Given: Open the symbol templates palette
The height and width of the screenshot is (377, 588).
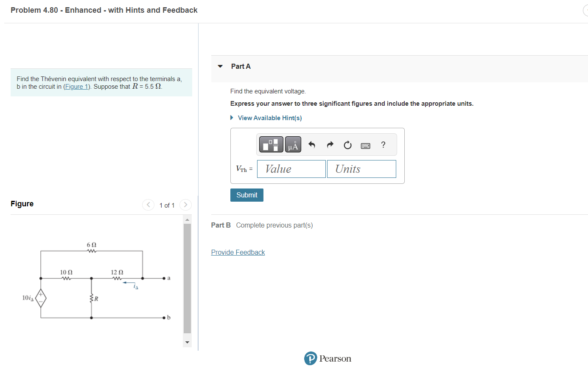Looking at the screenshot, I should pyautogui.click(x=271, y=144).
